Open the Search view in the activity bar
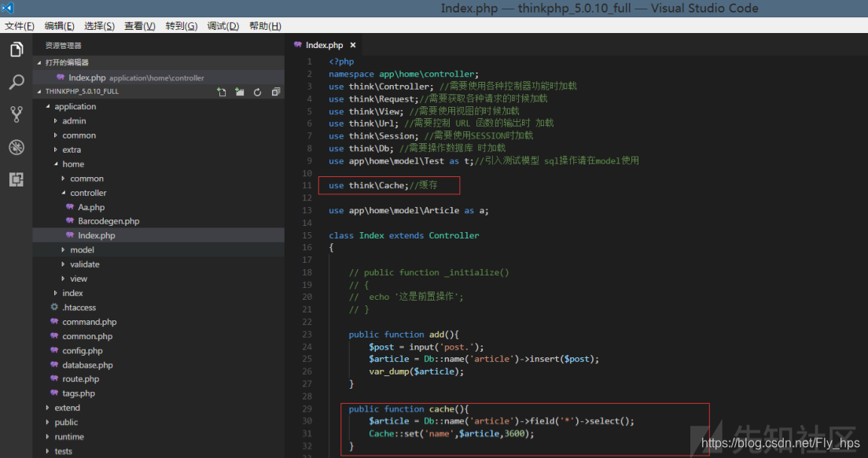Viewport: 868px width, 458px height. (17, 82)
